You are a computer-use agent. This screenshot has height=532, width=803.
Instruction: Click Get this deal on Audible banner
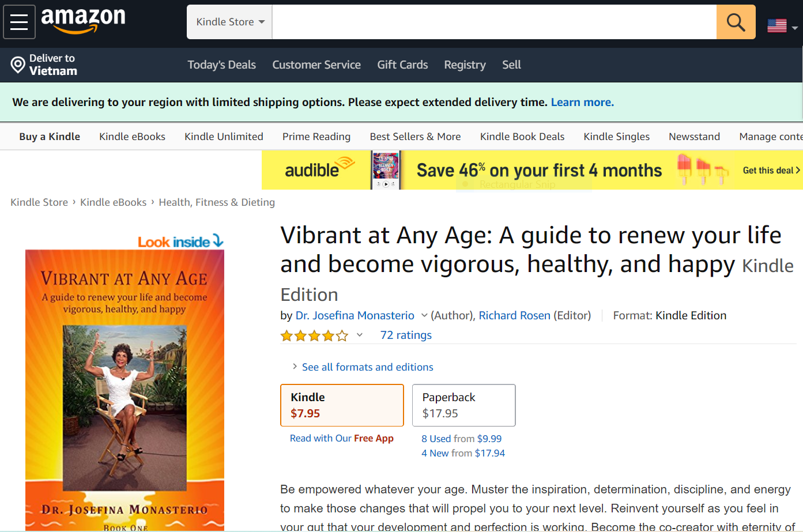coord(771,170)
